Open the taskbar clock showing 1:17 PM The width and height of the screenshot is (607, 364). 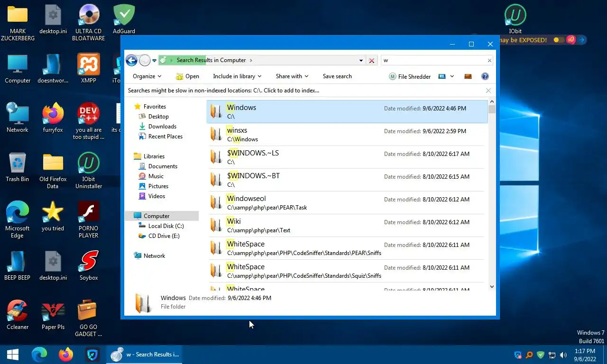tap(584, 355)
